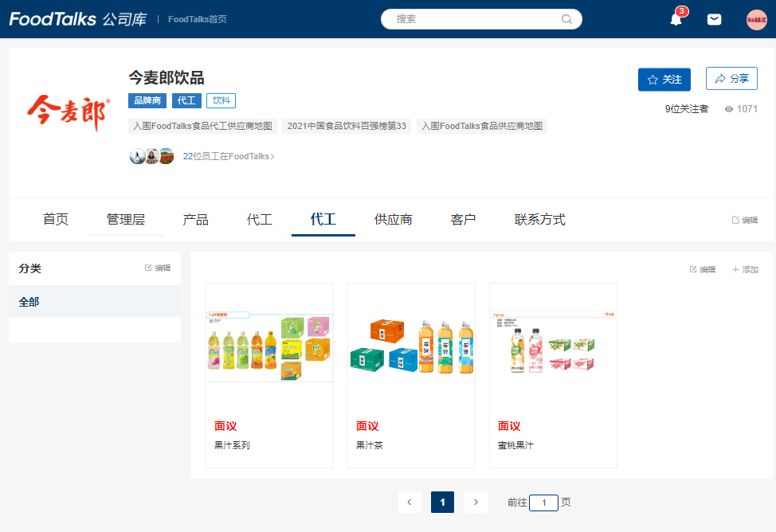The image size is (776, 532).
Task: Select page 1 in pagination
Action: (442, 503)
